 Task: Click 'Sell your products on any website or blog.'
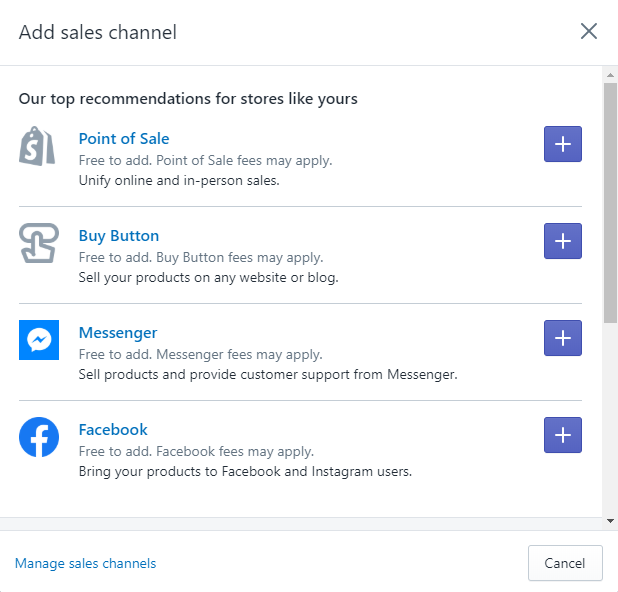208,277
